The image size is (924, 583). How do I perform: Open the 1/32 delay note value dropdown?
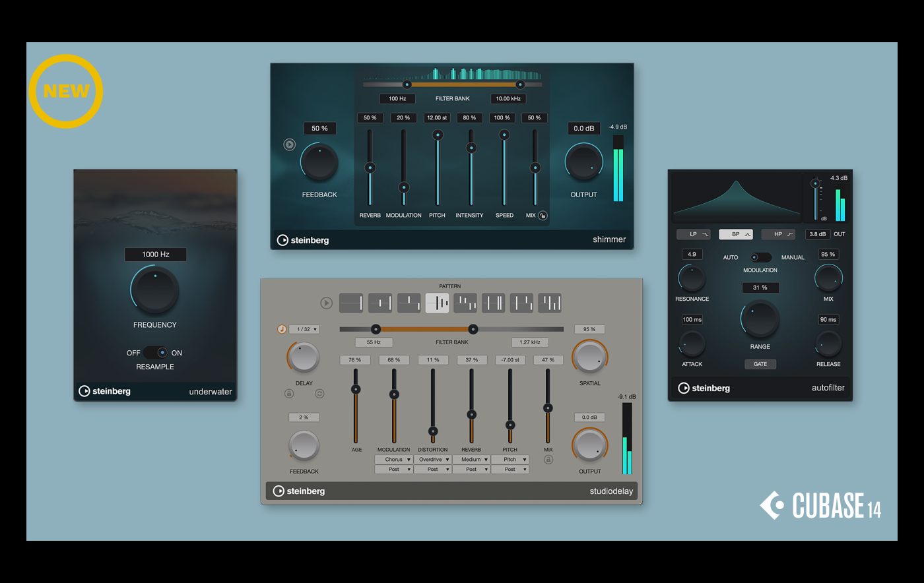(x=304, y=329)
